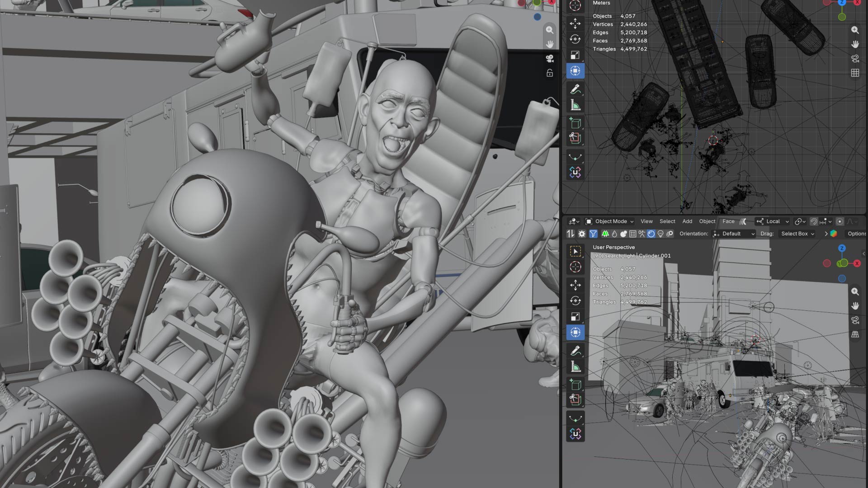Screen dimensions: 868x488
Task: Toggle proportional editing in the viewport header
Action: [x=840, y=221]
